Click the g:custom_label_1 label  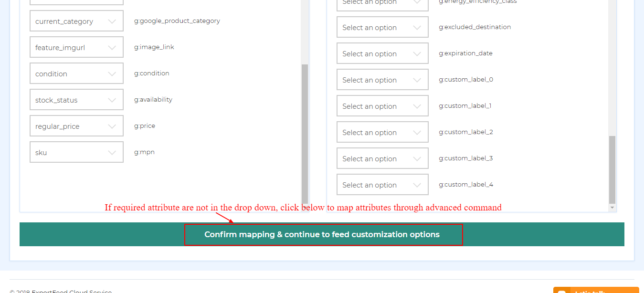pos(465,106)
